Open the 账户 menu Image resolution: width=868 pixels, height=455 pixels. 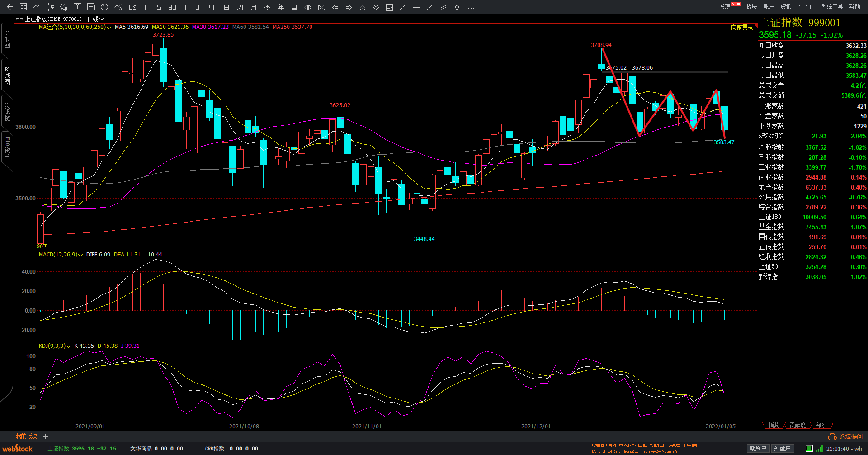tap(769, 6)
